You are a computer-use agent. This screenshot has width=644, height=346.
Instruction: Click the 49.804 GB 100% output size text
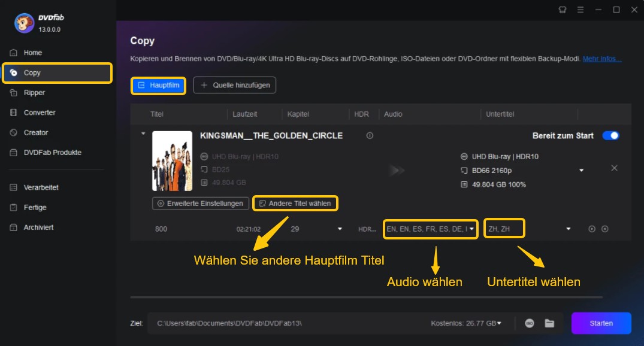[498, 185]
